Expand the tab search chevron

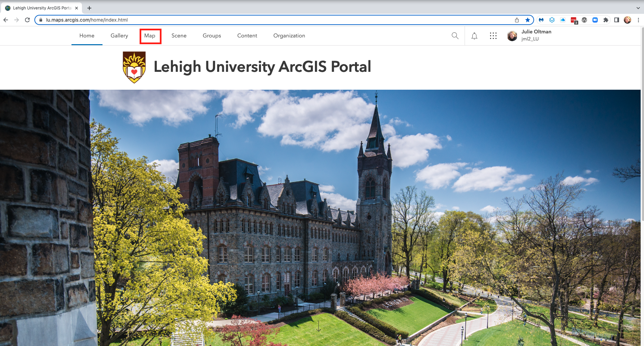click(x=638, y=8)
